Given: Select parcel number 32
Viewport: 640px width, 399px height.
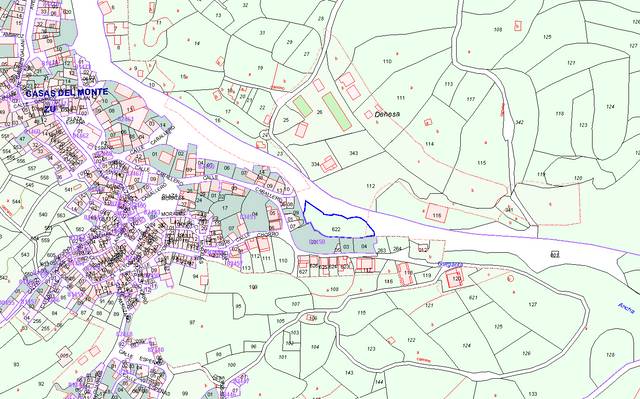Looking at the screenshot, I should pyautogui.click(x=245, y=5).
